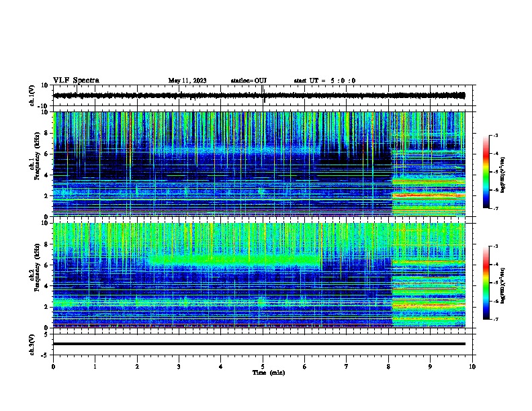The width and height of the screenshot is (532, 411).
Task: Click the time tick label '8'
Action: click(x=388, y=367)
